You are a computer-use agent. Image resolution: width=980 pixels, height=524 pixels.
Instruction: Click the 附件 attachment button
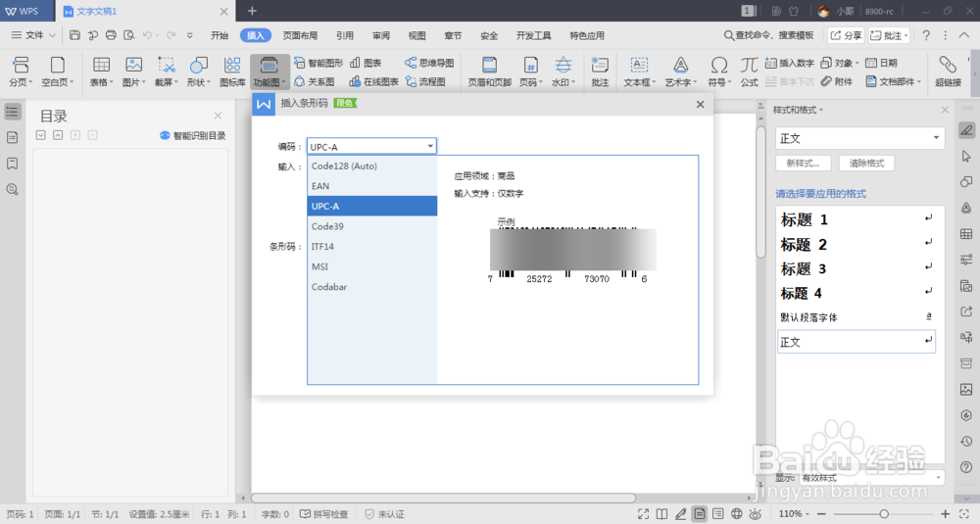click(x=837, y=82)
